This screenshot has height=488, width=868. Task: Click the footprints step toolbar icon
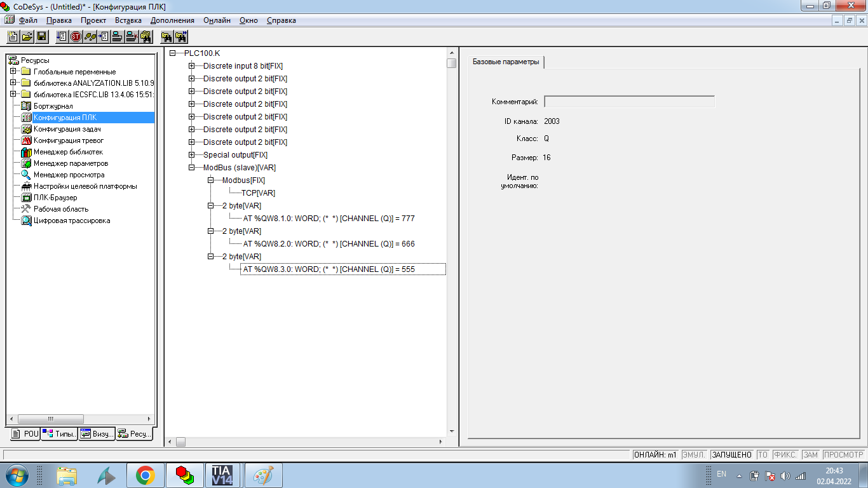click(x=90, y=37)
